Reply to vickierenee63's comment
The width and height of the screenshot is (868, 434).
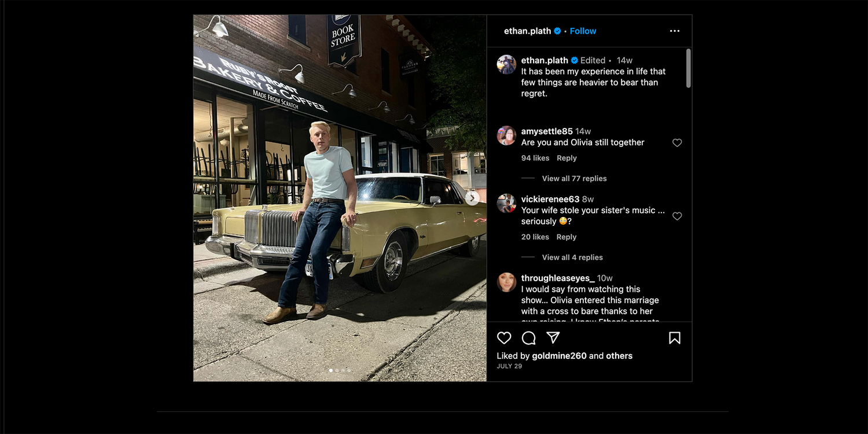coord(567,237)
